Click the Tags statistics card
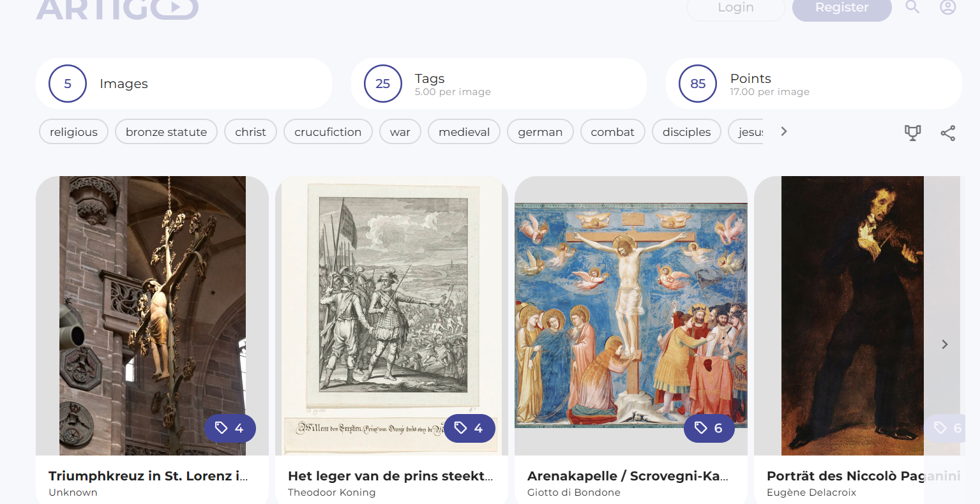Image resolution: width=980 pixels, height=504 pixels. [499, 84]
